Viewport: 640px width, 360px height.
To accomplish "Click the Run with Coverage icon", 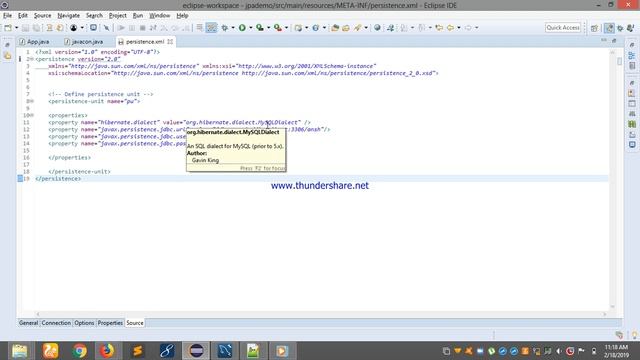I will pos(260,28).
